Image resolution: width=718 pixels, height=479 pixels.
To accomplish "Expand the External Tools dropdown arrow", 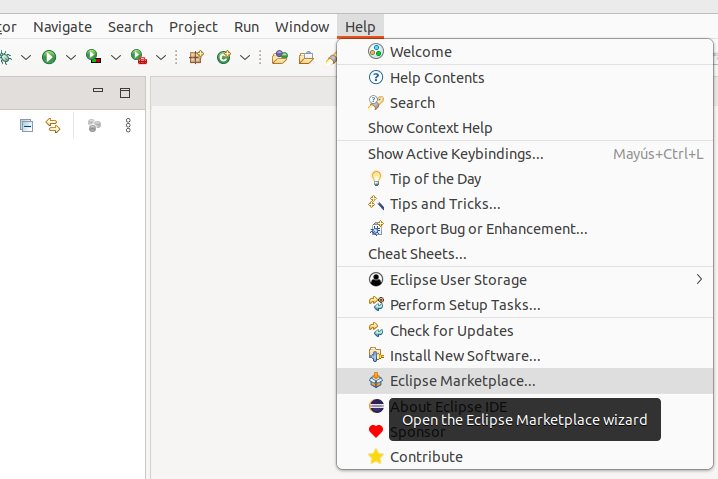I will [161, 58].
